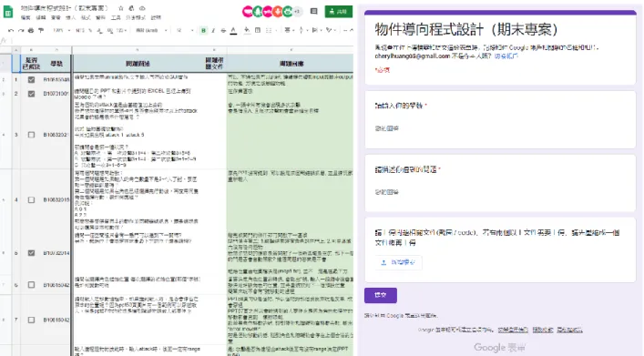Click the orange collaborator avatar
The width and height of the screenshot is (644, 356).
[x=277, y=12]
